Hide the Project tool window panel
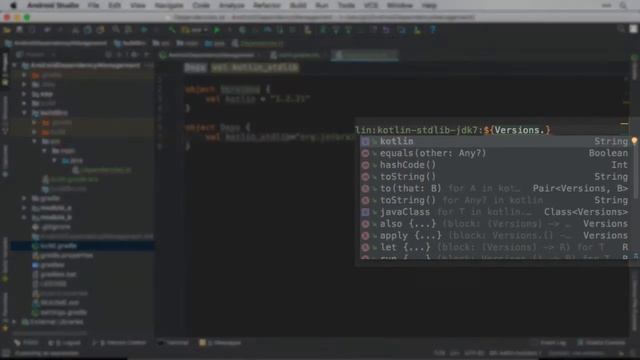640x360 pixels. click(x=147, y=54)
